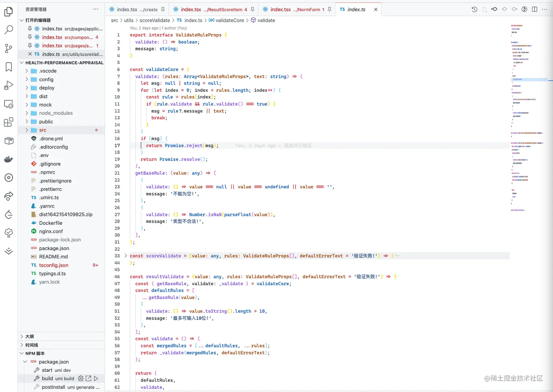Toggle file blame git icon in editor toolbar
Image resolution: width=553 pixels, height=392 pixels.
524,10
